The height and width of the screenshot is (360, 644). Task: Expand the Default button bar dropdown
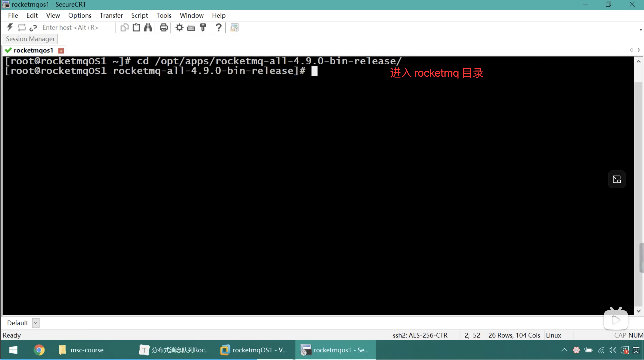(x=36, y=323)
